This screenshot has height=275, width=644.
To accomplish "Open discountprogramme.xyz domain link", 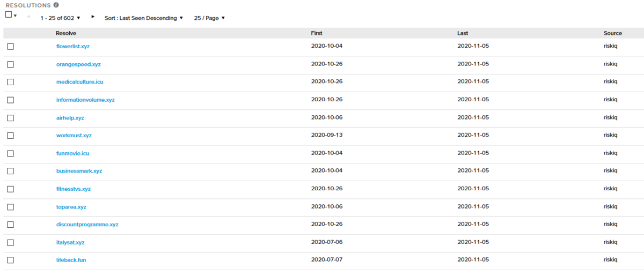I will (87, 224).
